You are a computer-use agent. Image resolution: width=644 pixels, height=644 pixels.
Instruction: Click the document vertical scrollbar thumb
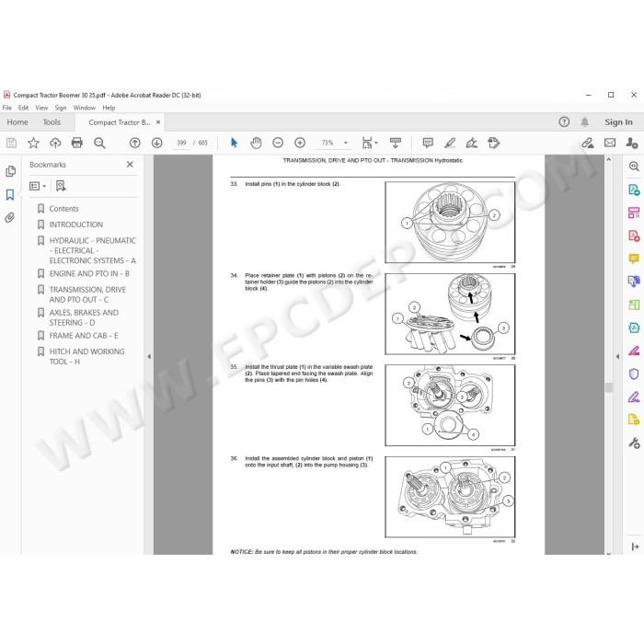[x=609, y=387]
